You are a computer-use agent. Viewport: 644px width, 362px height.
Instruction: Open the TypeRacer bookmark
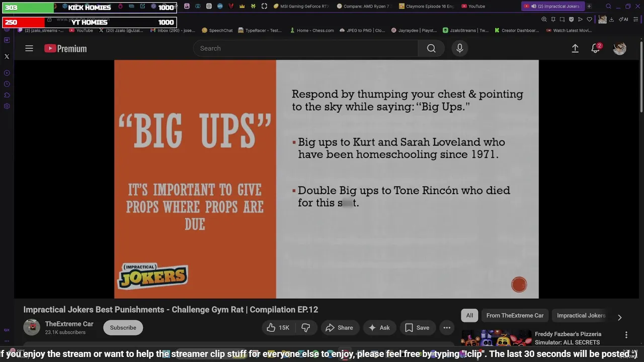tap(260, 30)
